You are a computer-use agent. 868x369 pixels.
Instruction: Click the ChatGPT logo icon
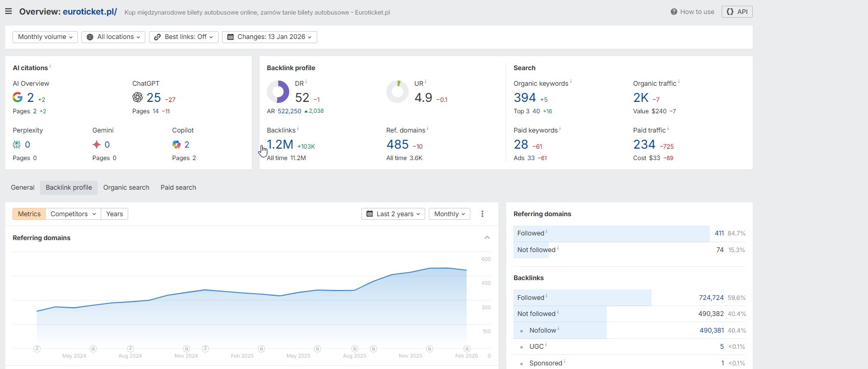[x=138, y=97]
